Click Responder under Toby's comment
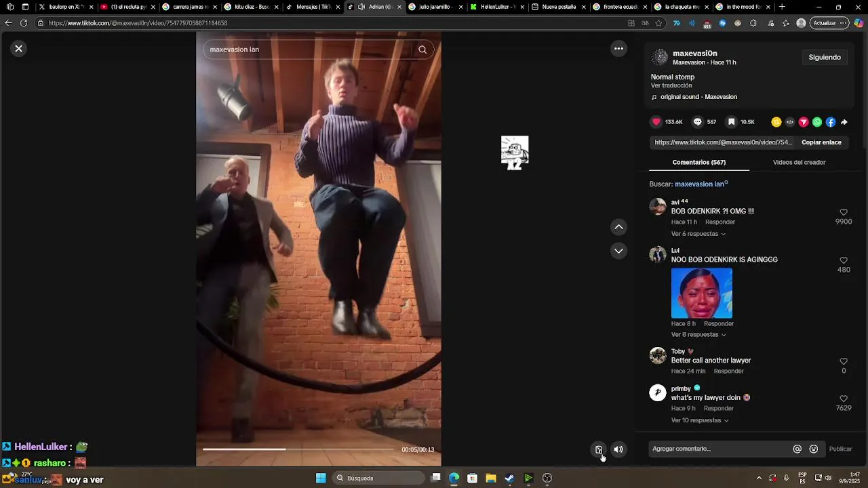Screen dimensions: 868x488 (729, 371)
